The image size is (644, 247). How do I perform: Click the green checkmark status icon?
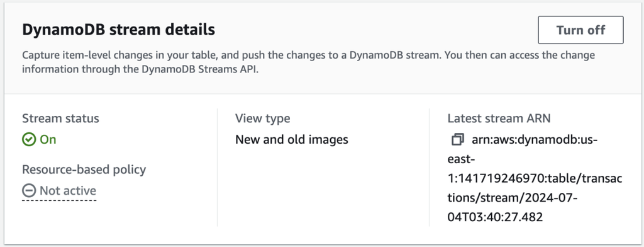[x=29, y=140]
